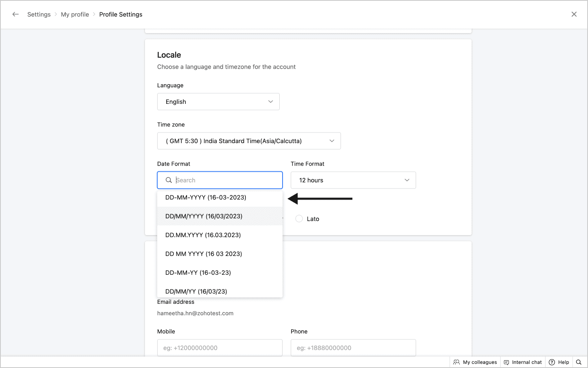Go to Settings breadcrumb link

tap(39, 14)
